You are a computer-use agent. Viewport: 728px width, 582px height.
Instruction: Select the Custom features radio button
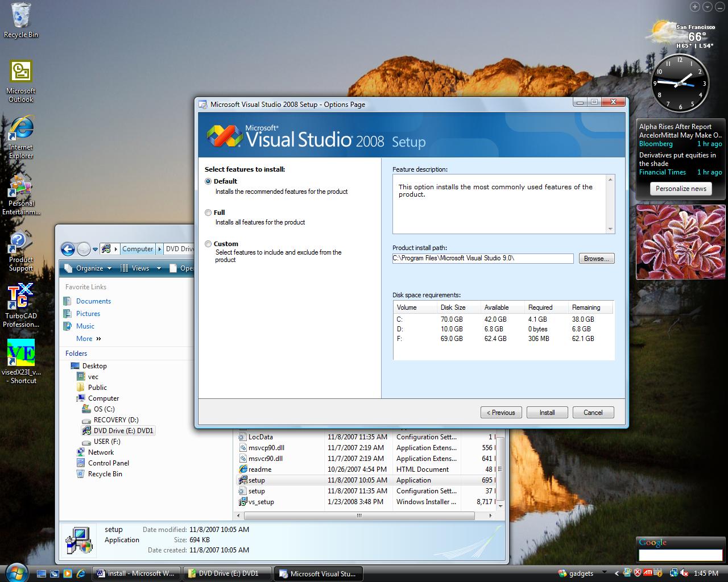[x=208, y=244]
